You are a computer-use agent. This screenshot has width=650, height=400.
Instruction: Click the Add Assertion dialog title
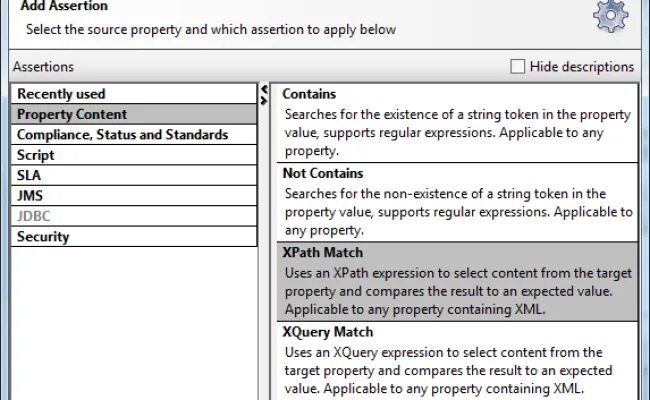pyautogui.click(x=64, y=6)
